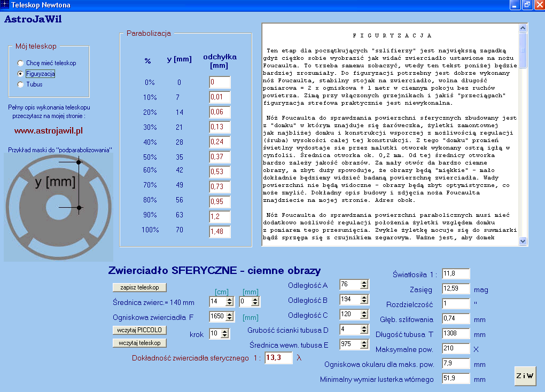545x392 pixels.
Task: Decrease Średnica wewn. tubusa E value
Action: tap(364, 346)
